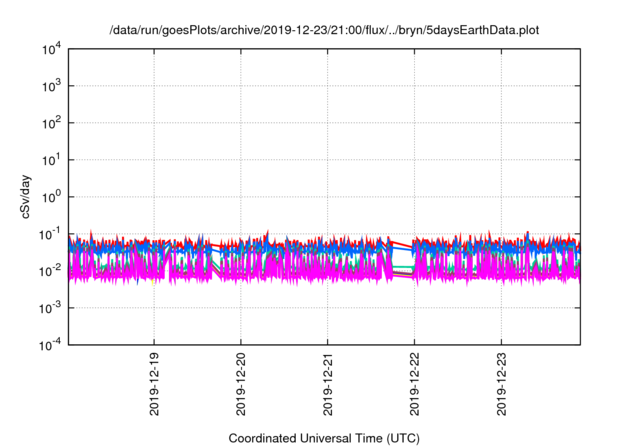Click the 2019-12-22 date tick label
640x448 pixels.
(415, 384)
